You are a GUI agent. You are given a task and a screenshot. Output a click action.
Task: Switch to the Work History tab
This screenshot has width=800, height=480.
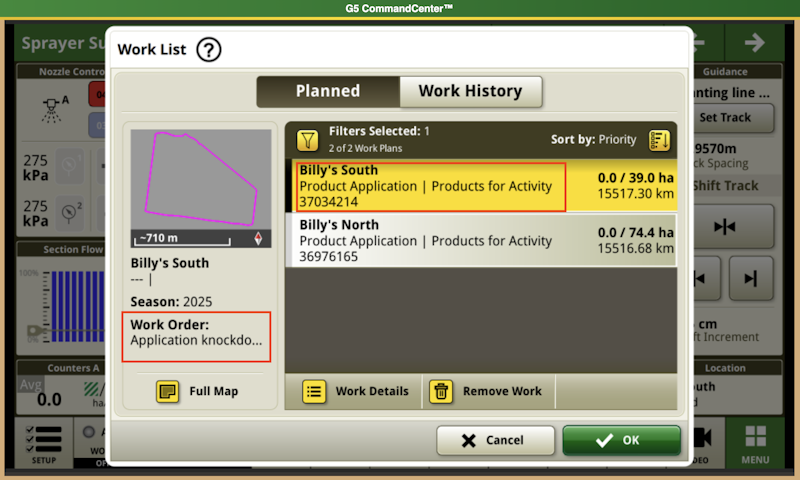click(470, 91)
